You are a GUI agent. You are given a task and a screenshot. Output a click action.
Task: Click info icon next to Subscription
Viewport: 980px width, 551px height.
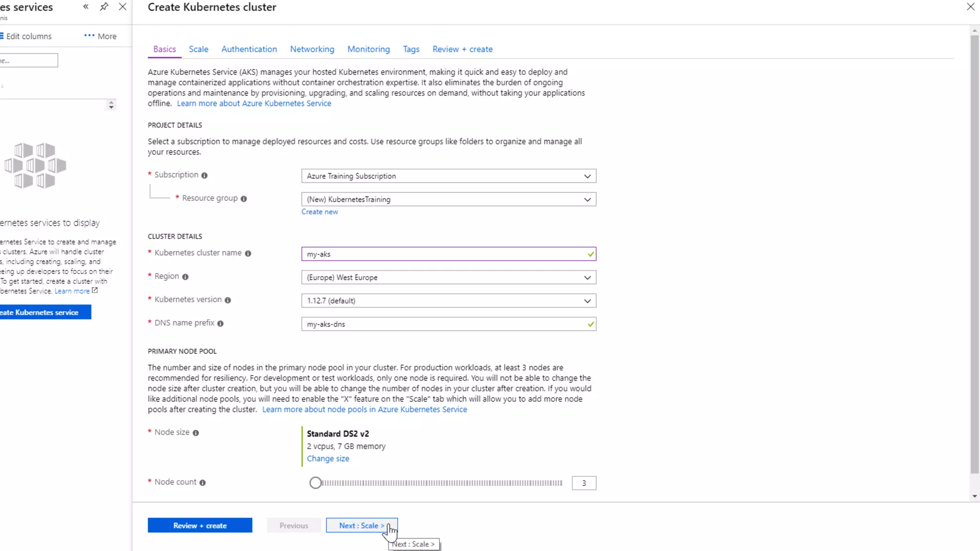204,176
